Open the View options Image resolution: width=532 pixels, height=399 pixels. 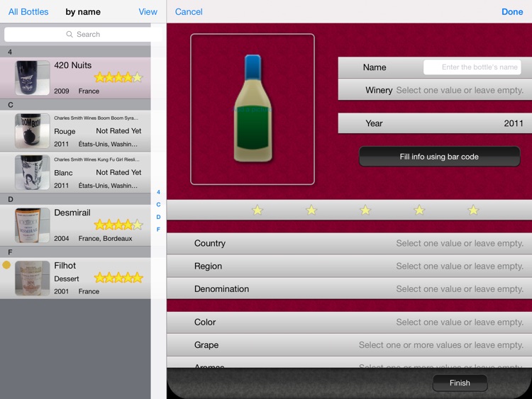tap(148, 12)
